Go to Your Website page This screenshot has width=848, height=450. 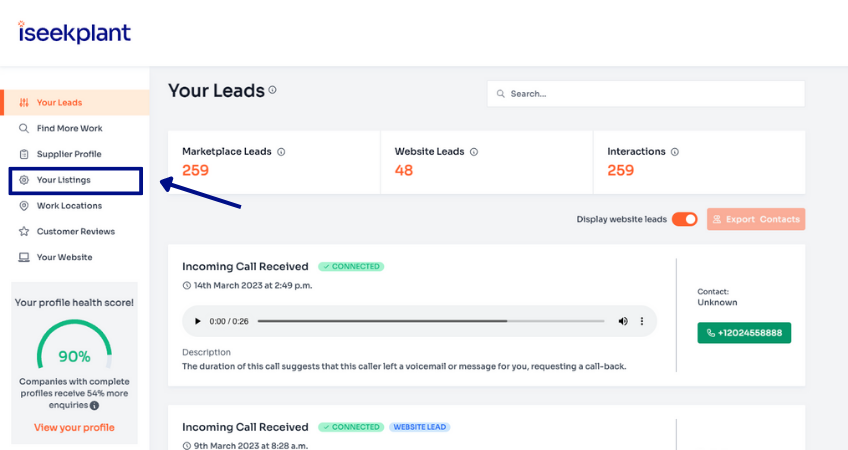[x=64, y=257]
